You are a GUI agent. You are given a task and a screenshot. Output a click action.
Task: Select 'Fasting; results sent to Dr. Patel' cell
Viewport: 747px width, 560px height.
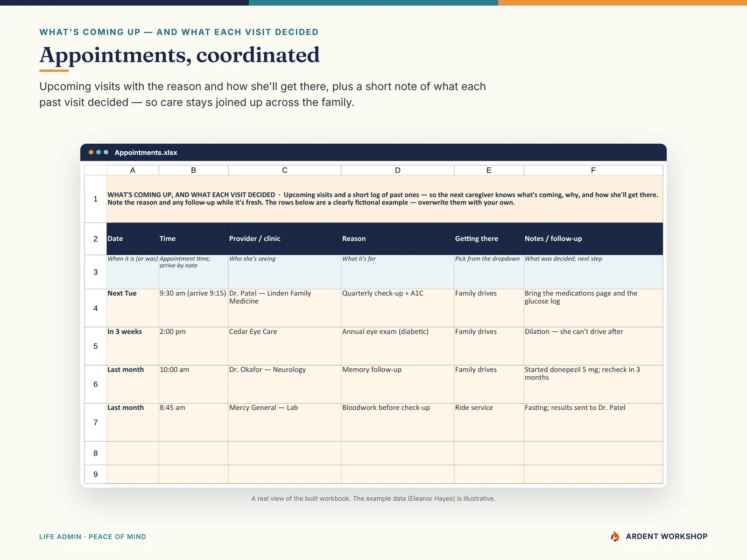[x=593, y=422]
